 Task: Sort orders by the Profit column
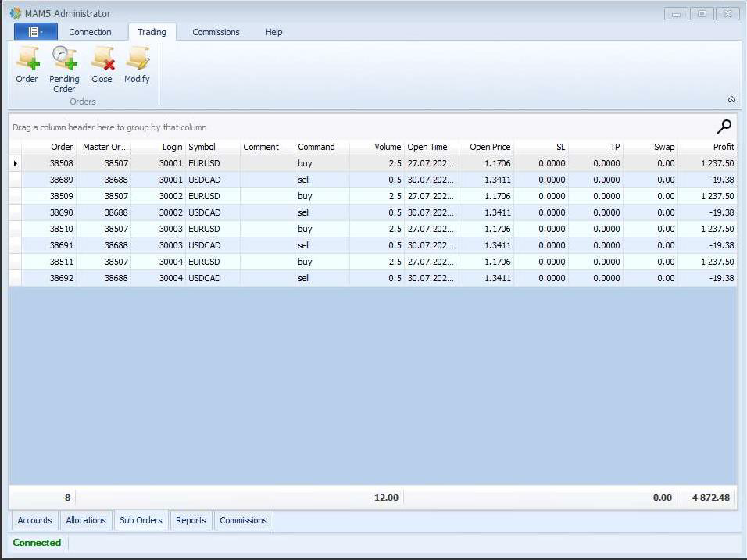pos(723,147)
